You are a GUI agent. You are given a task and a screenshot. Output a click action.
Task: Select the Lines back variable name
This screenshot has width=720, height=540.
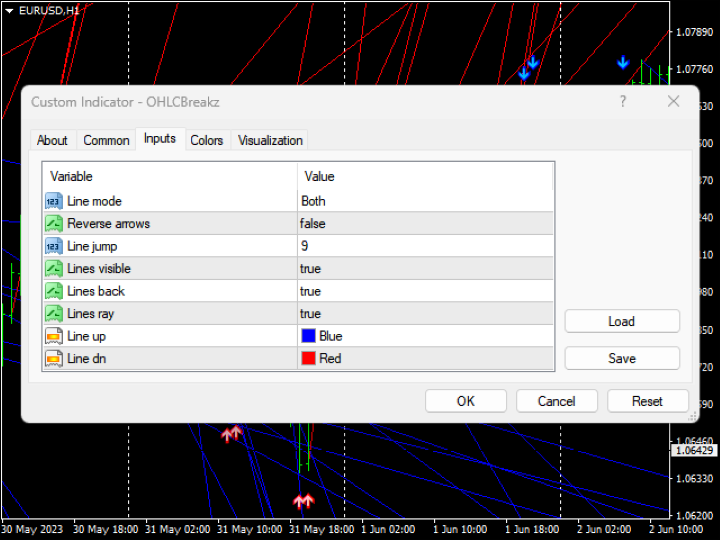96,291
